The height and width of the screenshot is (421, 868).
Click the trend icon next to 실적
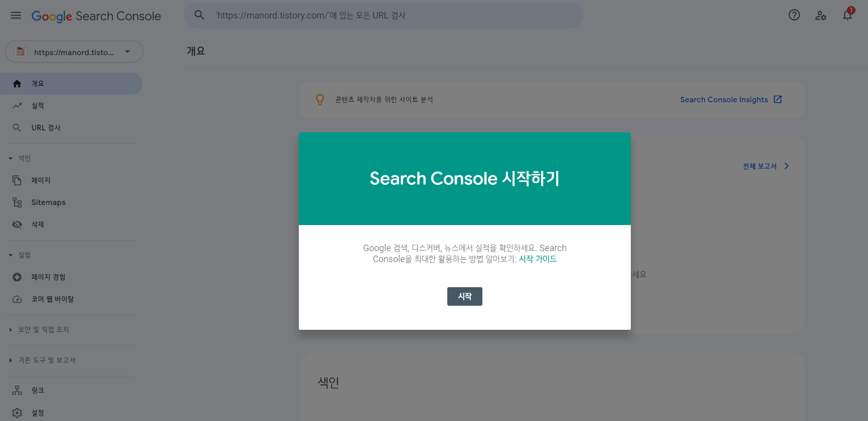tap(17, 106)
